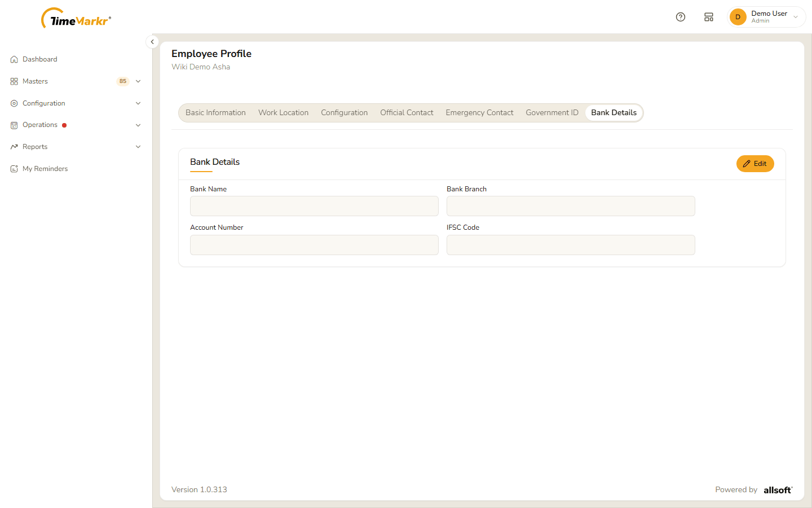Expand the Configuration sidebar chevron

(x=138, y=103)
